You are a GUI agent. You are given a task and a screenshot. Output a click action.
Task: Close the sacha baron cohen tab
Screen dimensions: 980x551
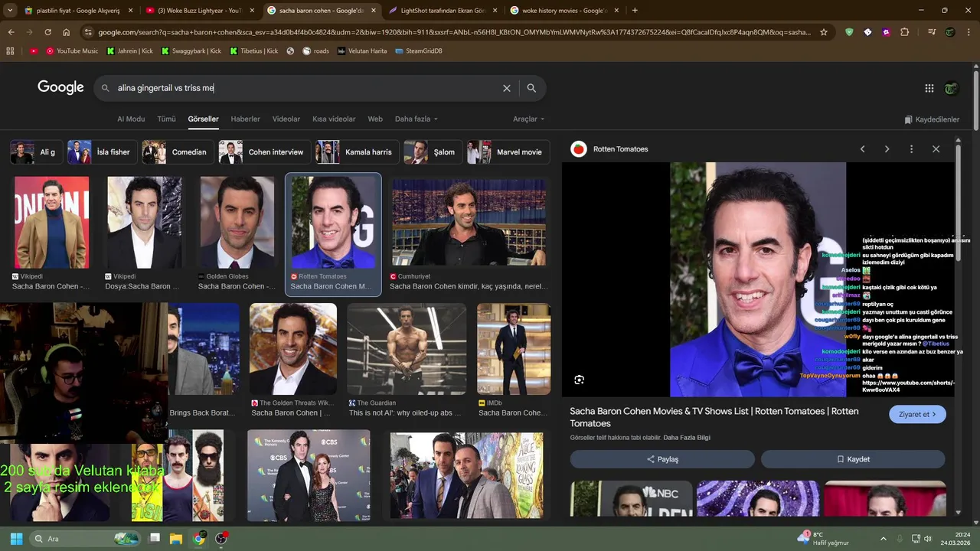coord(373,11)
